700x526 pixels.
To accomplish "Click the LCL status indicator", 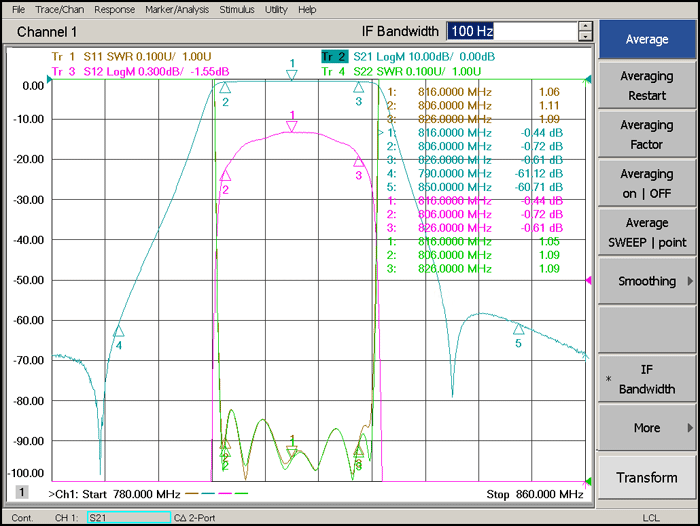I will pos(651,518).
